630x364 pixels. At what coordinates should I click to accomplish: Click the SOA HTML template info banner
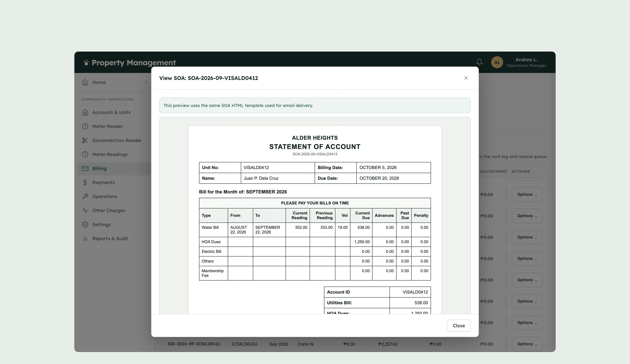click(x=315, y=105)
